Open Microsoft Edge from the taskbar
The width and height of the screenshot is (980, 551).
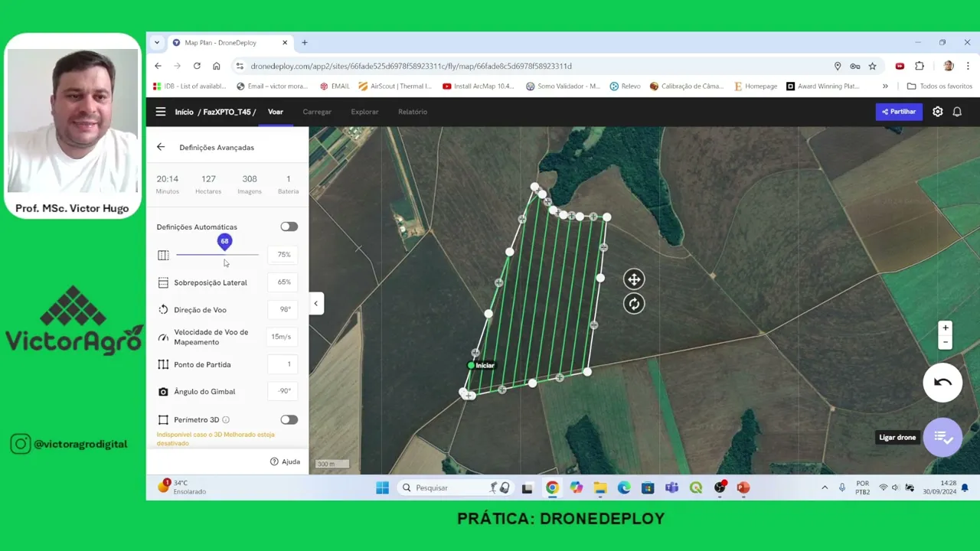624,487
